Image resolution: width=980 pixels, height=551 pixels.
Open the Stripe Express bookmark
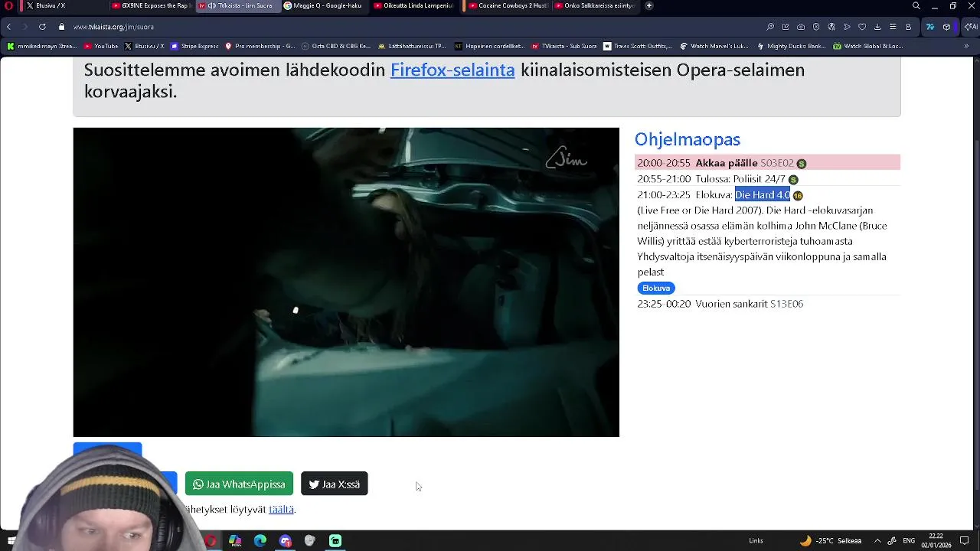tap(194, 46)
